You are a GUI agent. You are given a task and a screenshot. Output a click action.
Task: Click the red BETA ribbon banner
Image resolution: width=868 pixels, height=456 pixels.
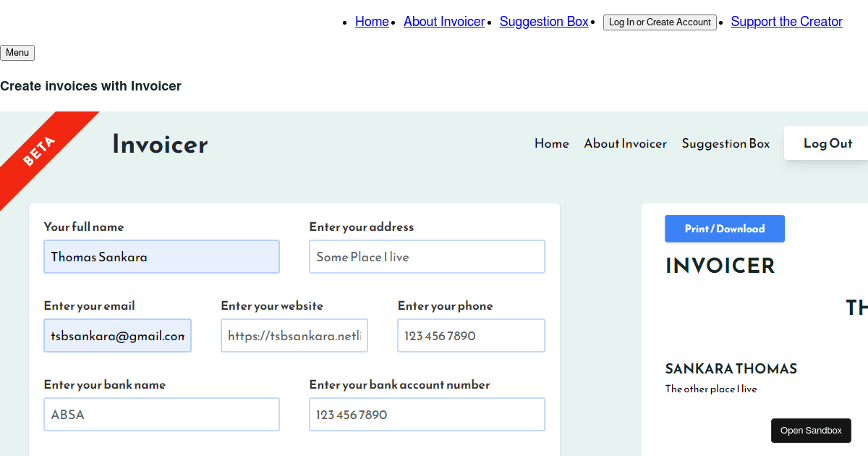(40, 151)
